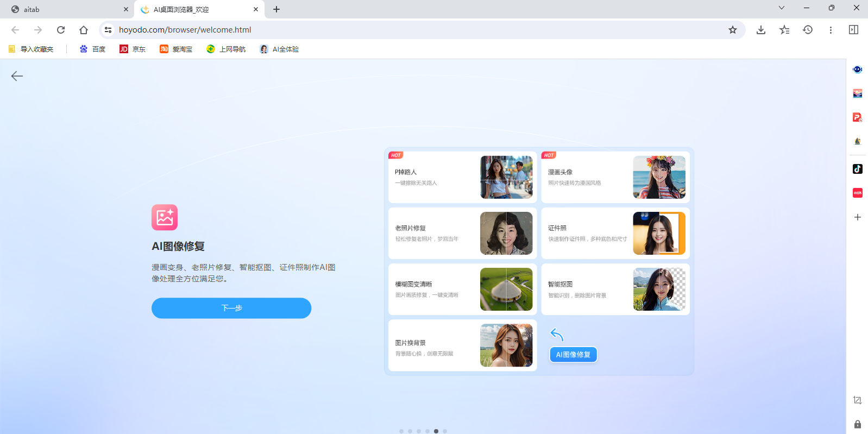Click the site info icon in address bar

click(108, 30)
